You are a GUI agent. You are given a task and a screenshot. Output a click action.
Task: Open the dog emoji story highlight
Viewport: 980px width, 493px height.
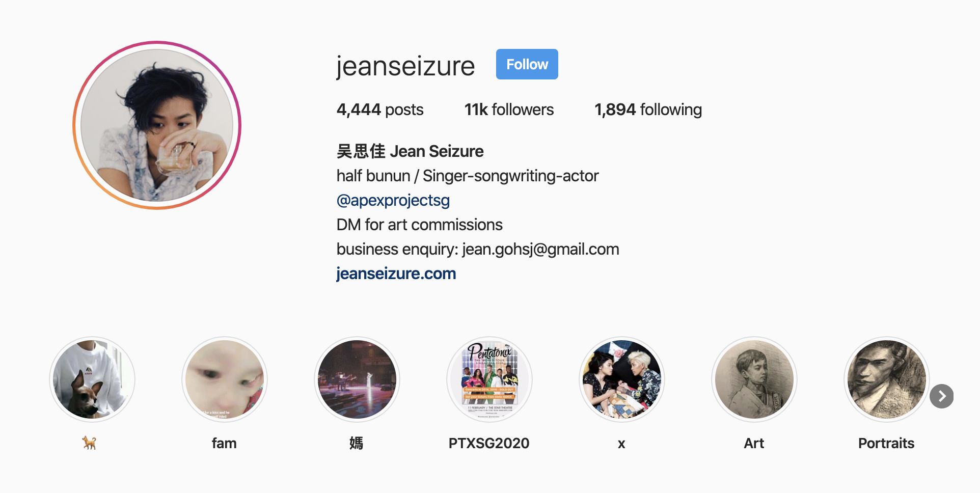point(92,379)
